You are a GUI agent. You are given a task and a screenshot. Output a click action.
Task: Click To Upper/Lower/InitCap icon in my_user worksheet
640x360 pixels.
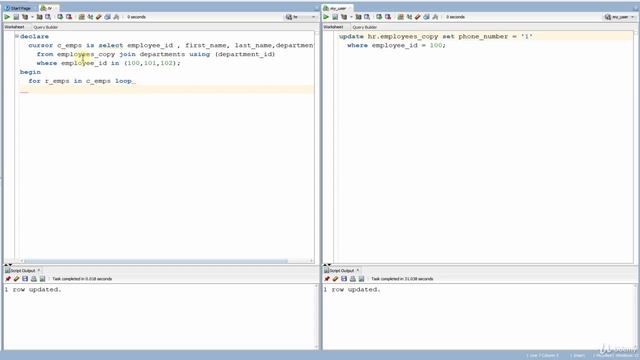tap(409, 17)
